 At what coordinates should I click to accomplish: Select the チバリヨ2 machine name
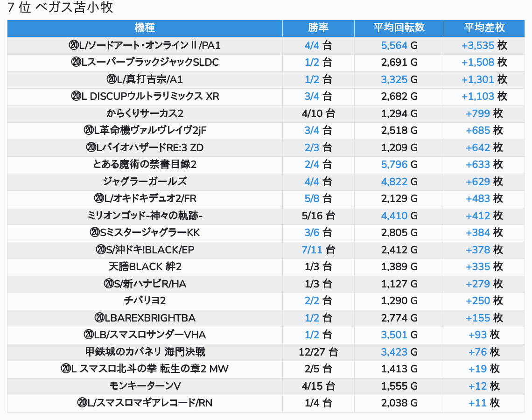tap(145, 301)
